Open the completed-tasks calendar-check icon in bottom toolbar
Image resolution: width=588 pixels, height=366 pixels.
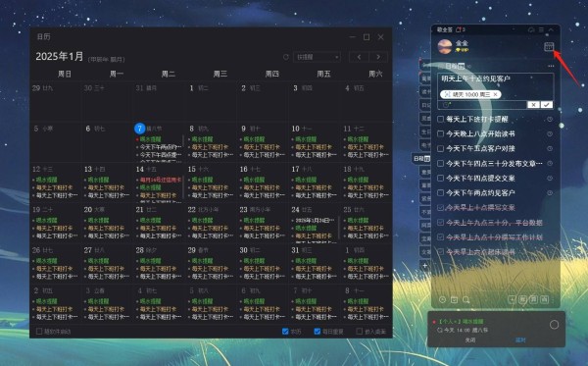click(454, 299)
